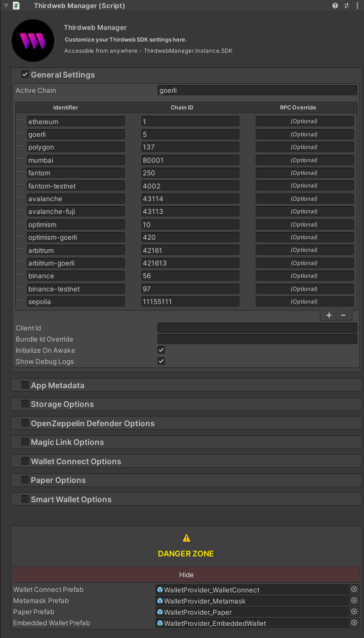Viewport: 364px width, 638px height.
Task: Click the drag handle of the mumbai row
Action: [x=21, y=160]
